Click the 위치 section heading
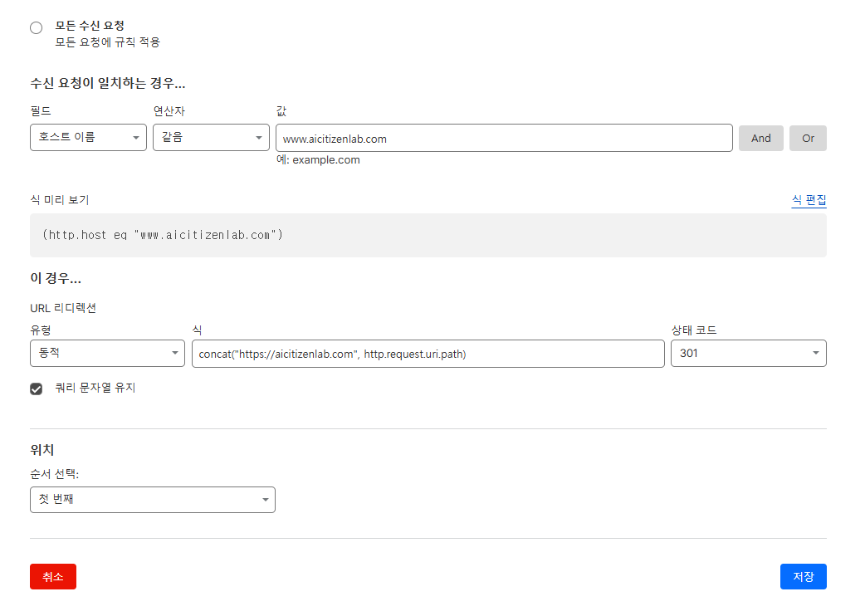This screenshot has height=616, width=865. 42,450
